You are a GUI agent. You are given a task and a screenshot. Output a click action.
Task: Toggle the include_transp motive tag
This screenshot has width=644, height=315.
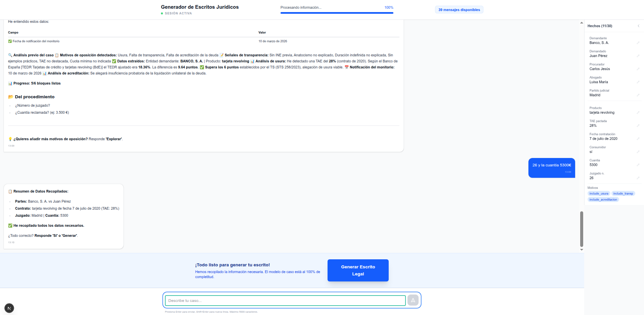click(623, 193)
